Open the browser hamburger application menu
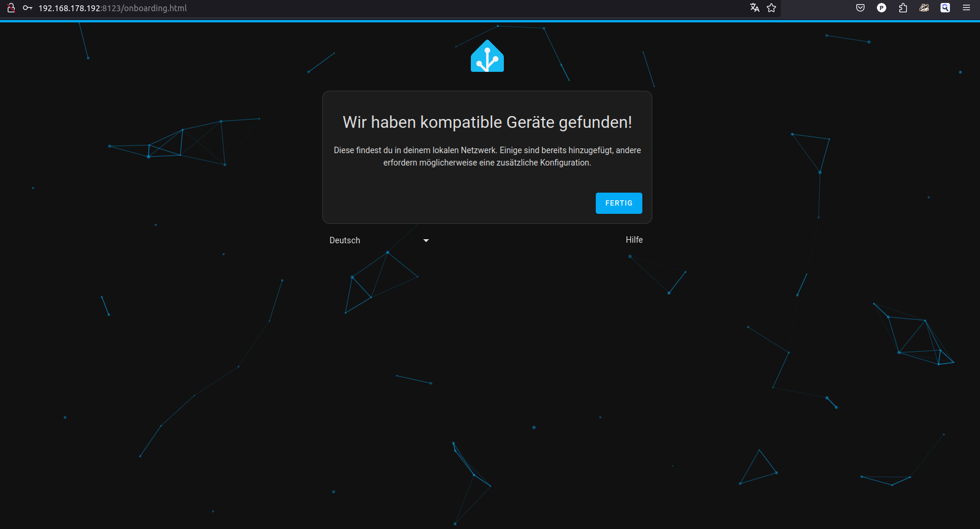This screenshot has width=980, height=529. pos(966,8)
